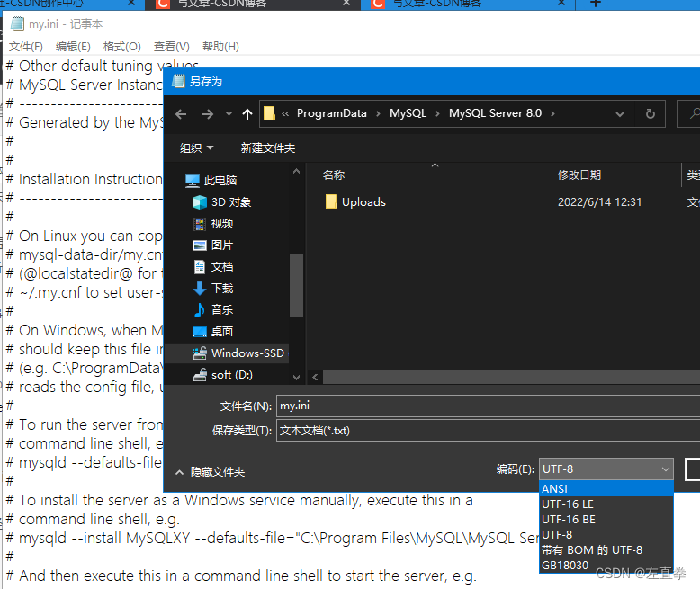
Task: Click the MySQL Server 8.0 breadcrumb
Action: pyautogui.click(x=495, y=113)
